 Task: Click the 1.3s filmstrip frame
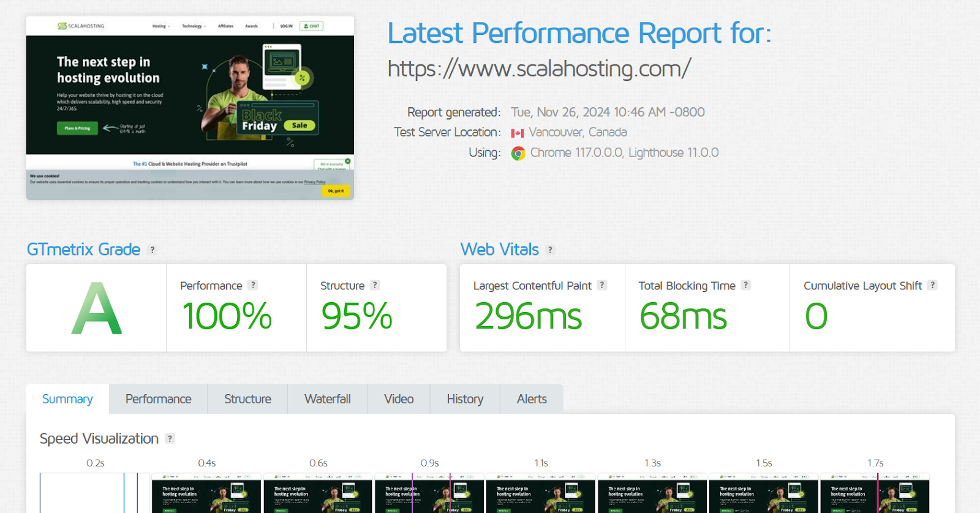click(652, 493)
